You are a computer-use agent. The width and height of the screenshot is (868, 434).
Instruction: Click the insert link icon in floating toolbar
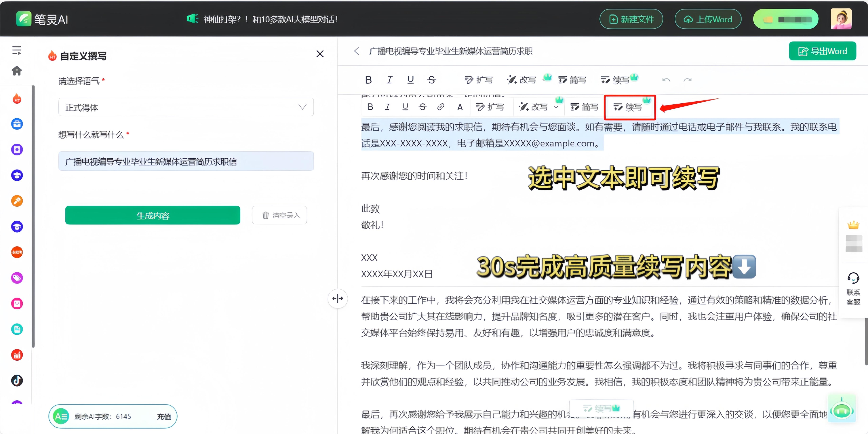441,107
